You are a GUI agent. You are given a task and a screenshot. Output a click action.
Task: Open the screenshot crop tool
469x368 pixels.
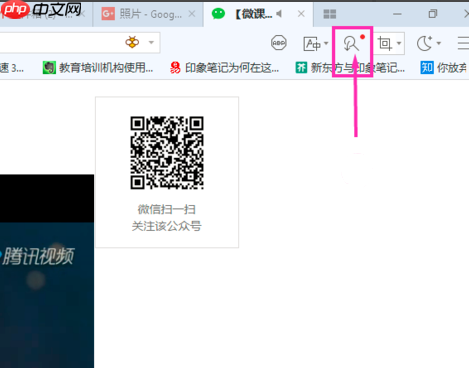385,43
